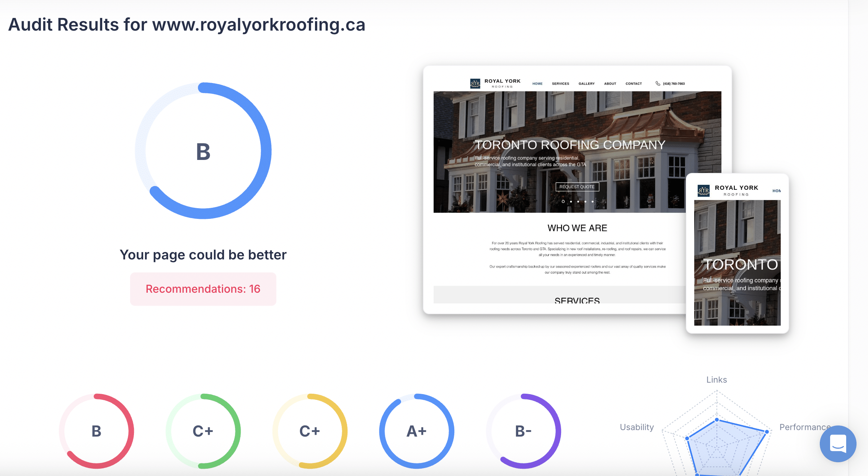Image resolution: width=868 pixels, height=476 pixels.
Task: Click the Royal York Roofing logo in desktop preview
Action: pyautogui.click(x=495, y=83)
